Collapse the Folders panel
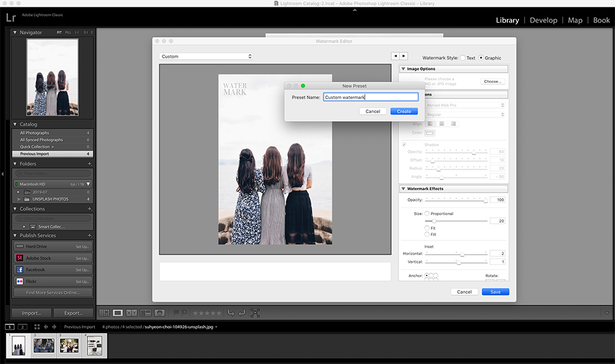The width and height of the screenshot is (615, 364). [14, 164]
